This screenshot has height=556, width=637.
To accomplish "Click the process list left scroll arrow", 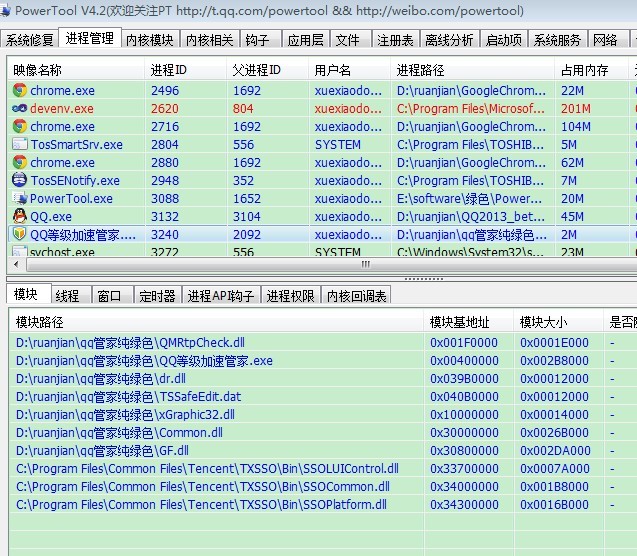I will coord(16,264).
